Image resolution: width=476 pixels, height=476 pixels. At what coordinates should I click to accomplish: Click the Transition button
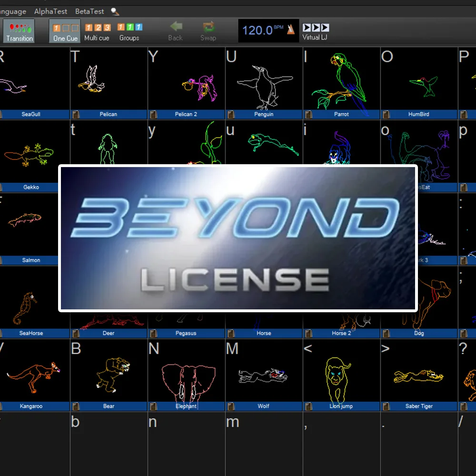tap(19, 31)
